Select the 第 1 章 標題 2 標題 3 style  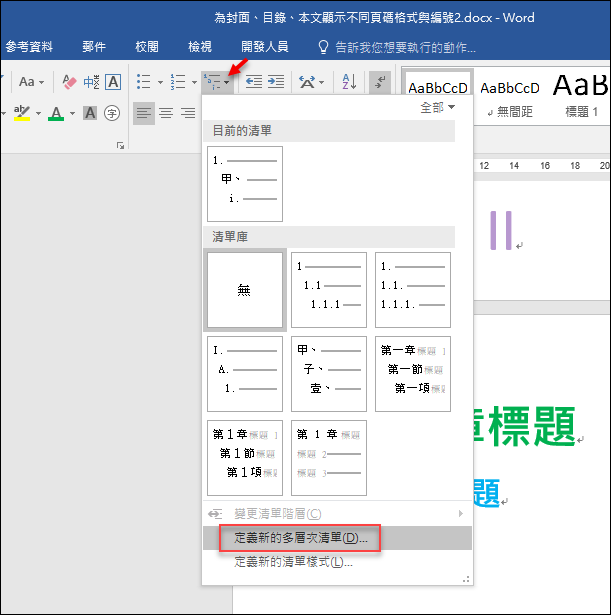[x=329, y=458]
